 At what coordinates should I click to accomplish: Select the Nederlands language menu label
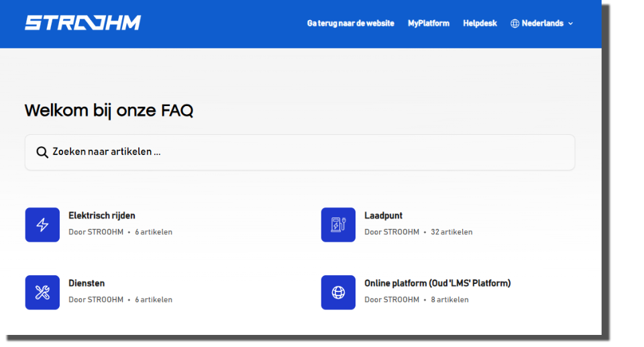pos(543,23)
